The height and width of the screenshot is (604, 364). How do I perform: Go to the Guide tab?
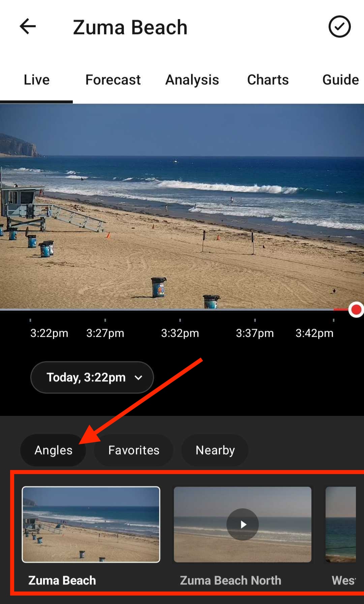[x=340, y=80]
